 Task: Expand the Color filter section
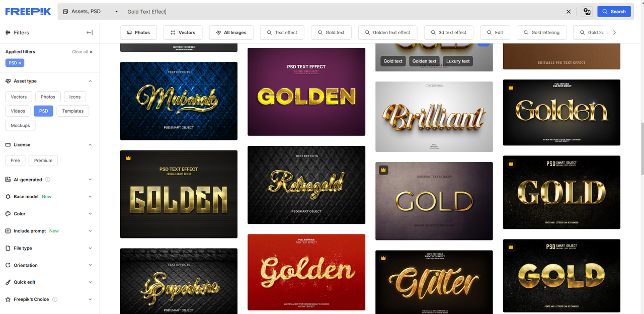tap(90, 214)
